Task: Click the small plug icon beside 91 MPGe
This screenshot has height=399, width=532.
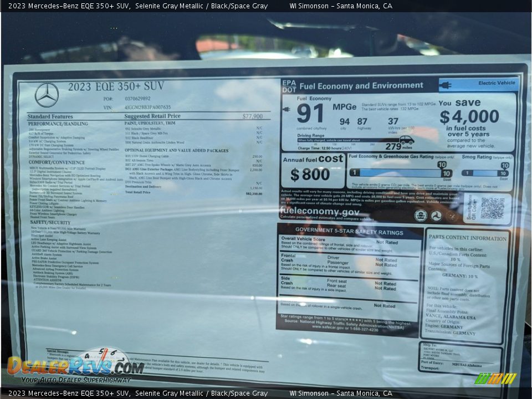Action: (287, 109)
